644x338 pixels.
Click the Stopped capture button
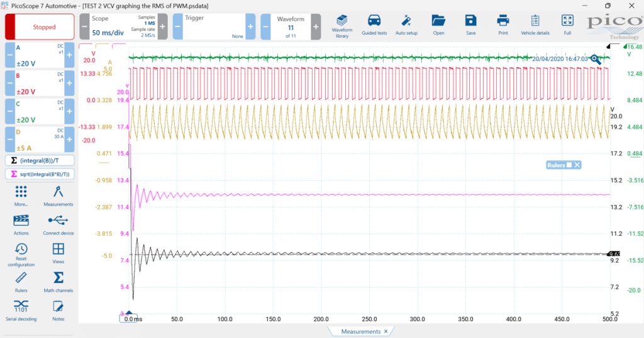pos(40,26)
